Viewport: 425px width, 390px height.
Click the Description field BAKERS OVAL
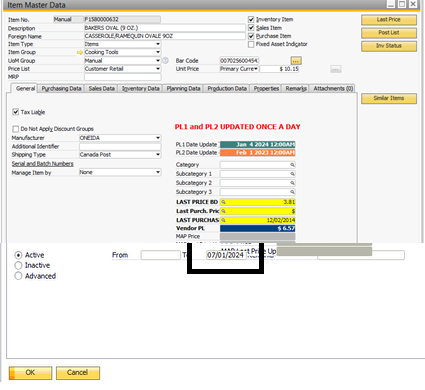coord(165,28)
